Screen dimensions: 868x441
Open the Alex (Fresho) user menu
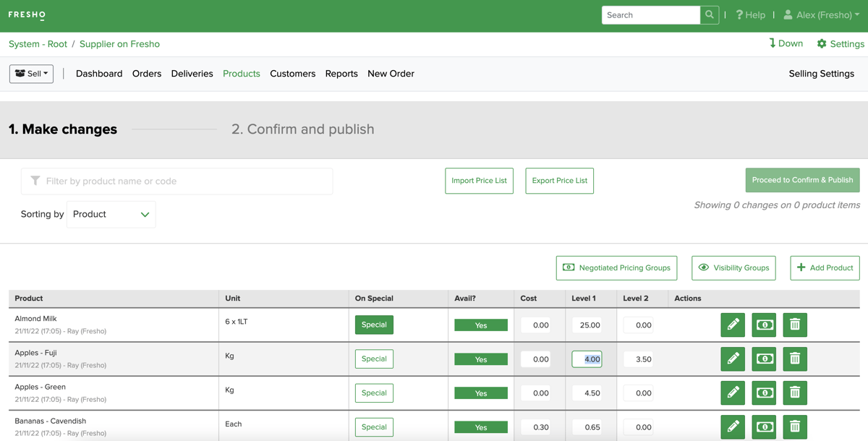(822, 15)
